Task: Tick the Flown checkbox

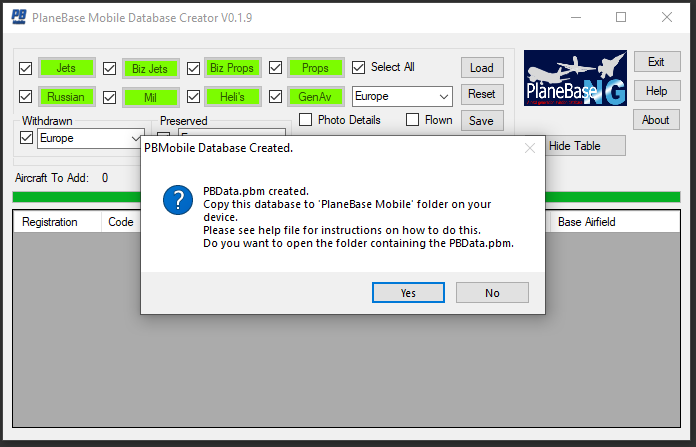Action: pyautogui.click(x=412, y=120)
